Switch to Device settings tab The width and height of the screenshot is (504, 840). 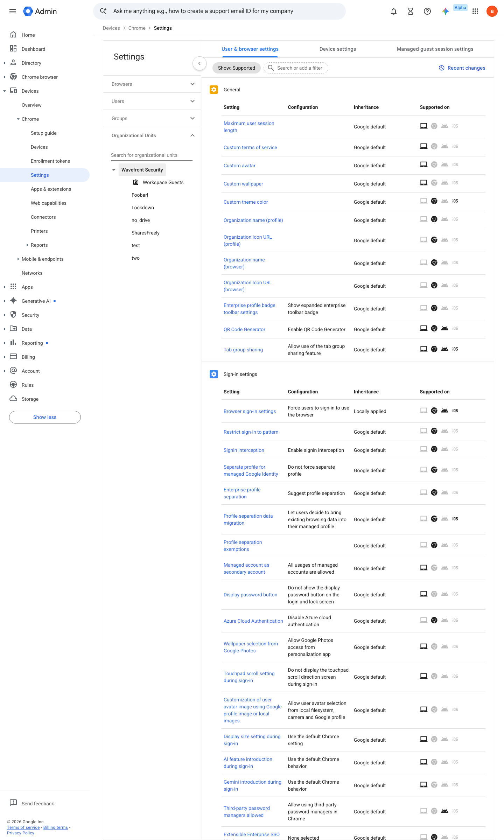click(x=338, y=49)
